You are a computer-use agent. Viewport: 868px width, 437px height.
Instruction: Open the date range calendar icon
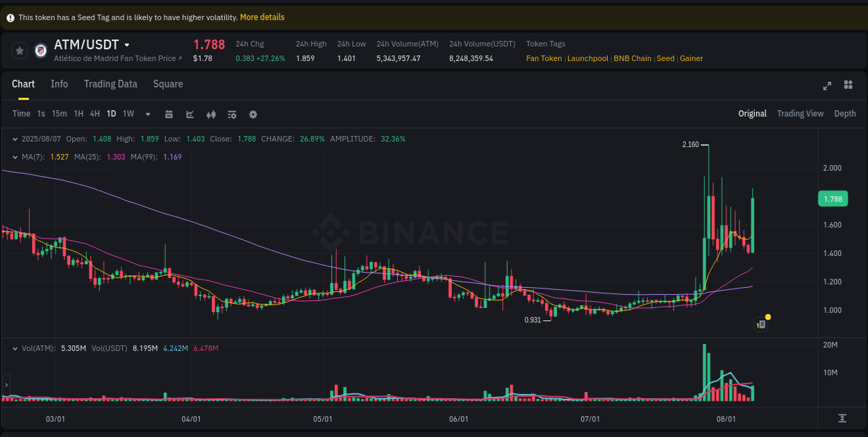point(169,113)
